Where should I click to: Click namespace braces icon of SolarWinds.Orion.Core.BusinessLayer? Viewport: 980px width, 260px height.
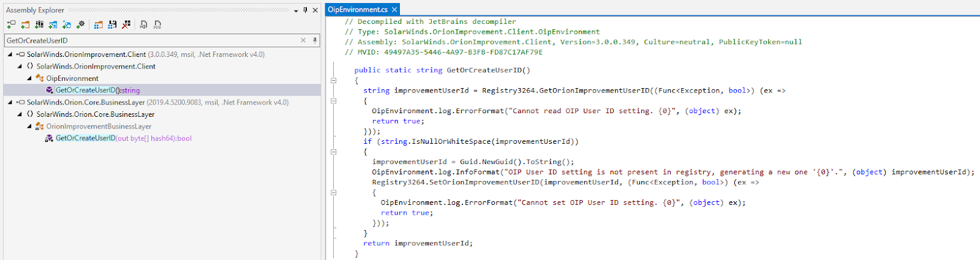click(30, 114)
